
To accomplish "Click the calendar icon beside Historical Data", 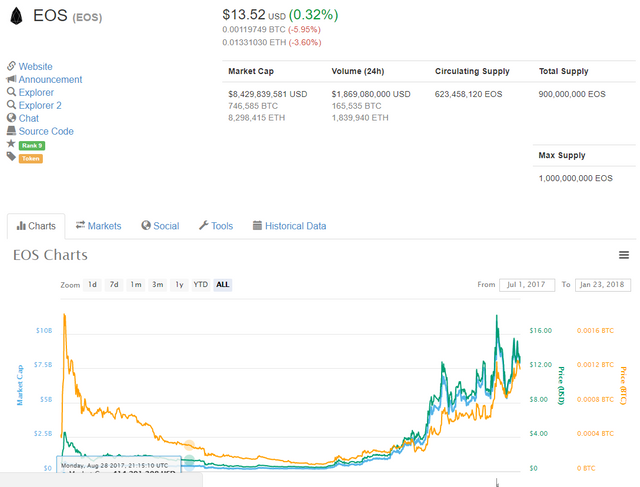I will (257, 225).
